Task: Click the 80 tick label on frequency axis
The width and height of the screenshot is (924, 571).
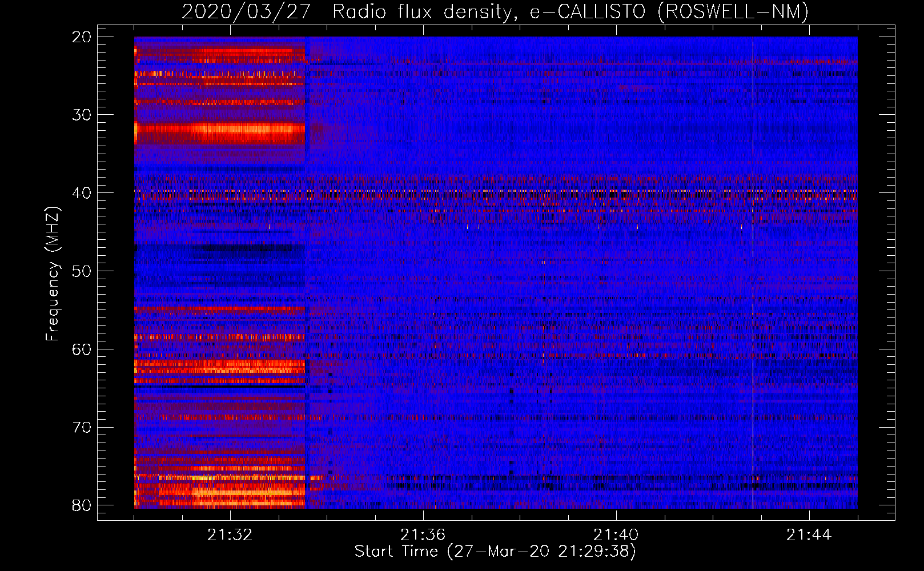Action: click(82, 505)
